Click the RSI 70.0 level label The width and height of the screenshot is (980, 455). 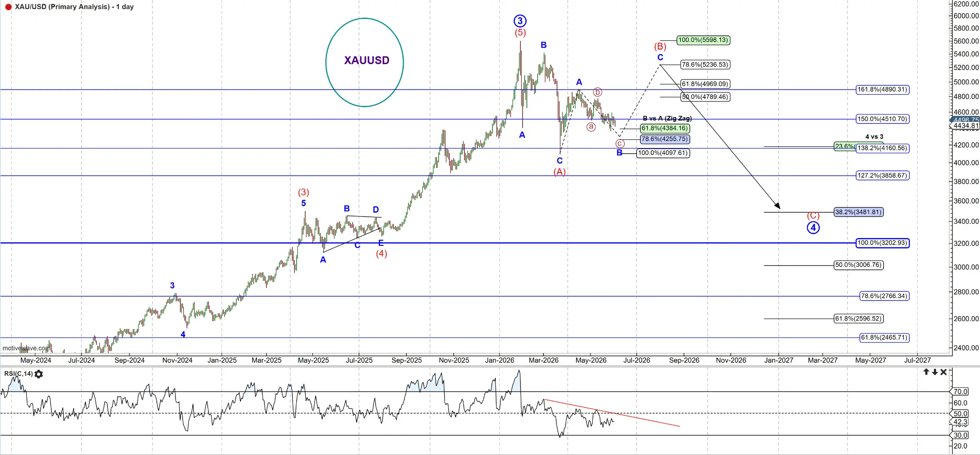tap(960, 392)
